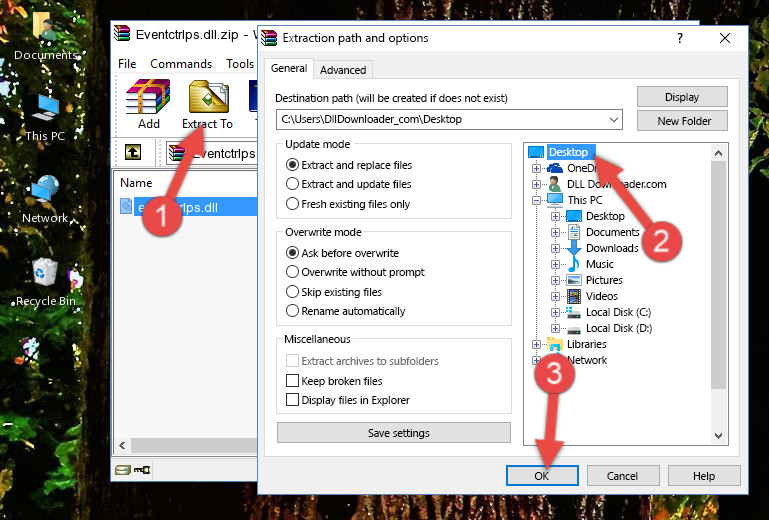769x520 pixels.
Task: Click the Help button
Action: point(704,476)
